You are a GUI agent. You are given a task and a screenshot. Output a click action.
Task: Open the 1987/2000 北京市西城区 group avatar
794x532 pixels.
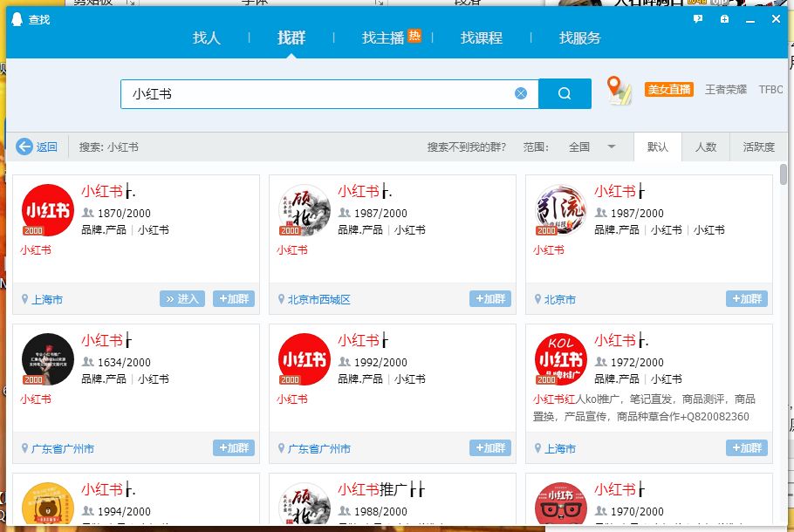click(305, 210)
